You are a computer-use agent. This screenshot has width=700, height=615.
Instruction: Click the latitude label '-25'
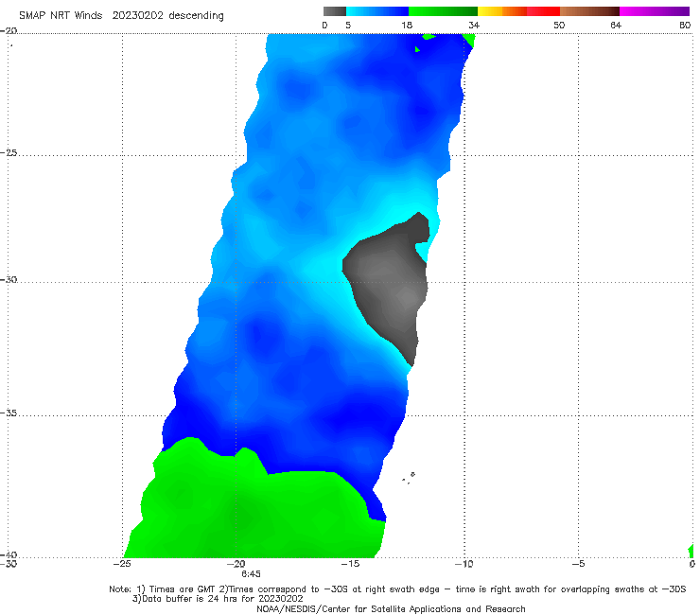click(9, 153)
